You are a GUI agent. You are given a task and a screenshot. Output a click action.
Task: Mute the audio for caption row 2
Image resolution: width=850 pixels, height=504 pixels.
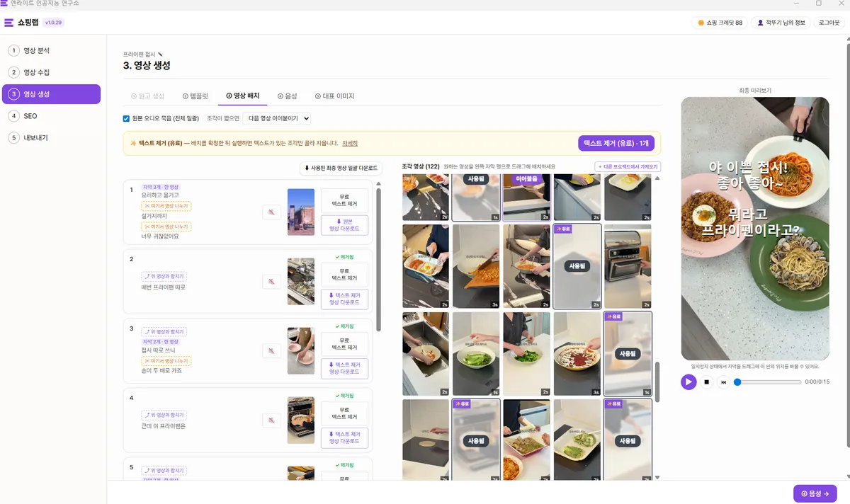(271, 282)
